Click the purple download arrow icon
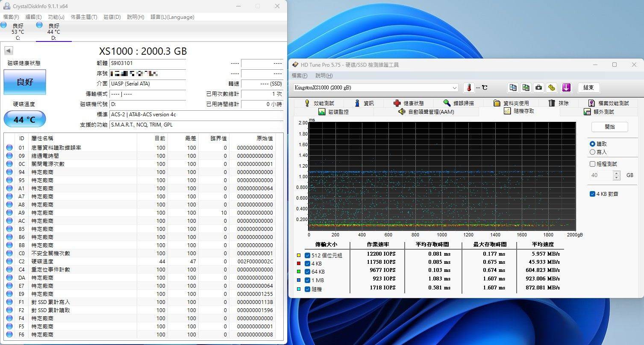644x345 pixels. (566, 88)
